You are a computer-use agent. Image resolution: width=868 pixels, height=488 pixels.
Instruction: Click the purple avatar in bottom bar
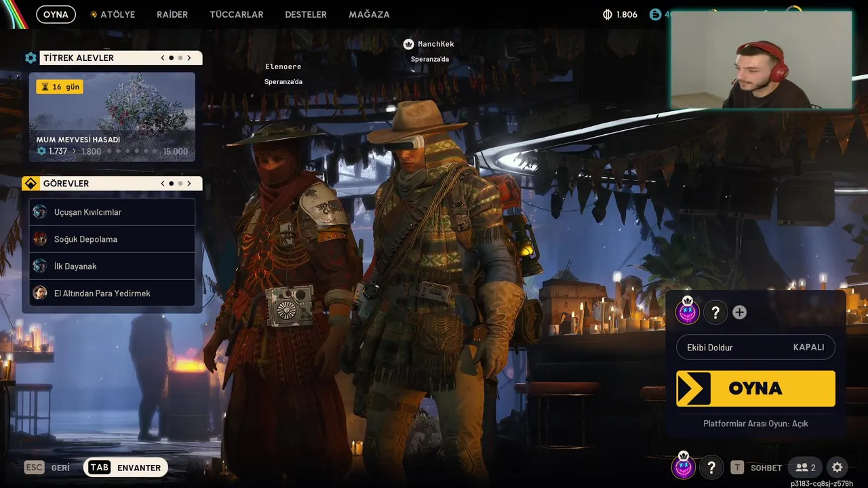point(684,466)
